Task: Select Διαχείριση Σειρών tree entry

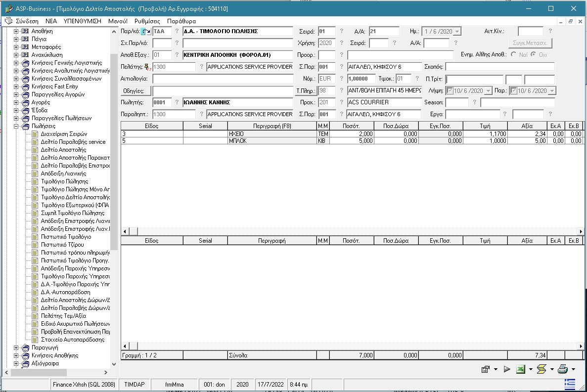Action: click(x=64, y=134)
